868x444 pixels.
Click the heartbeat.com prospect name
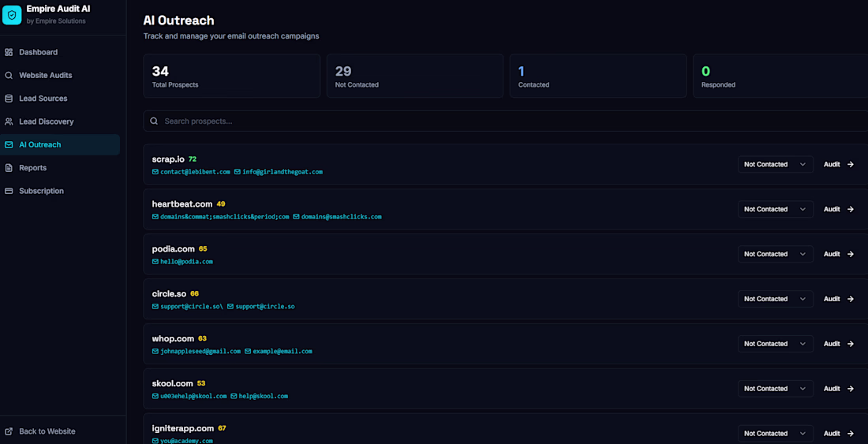(x=182, y=204)
